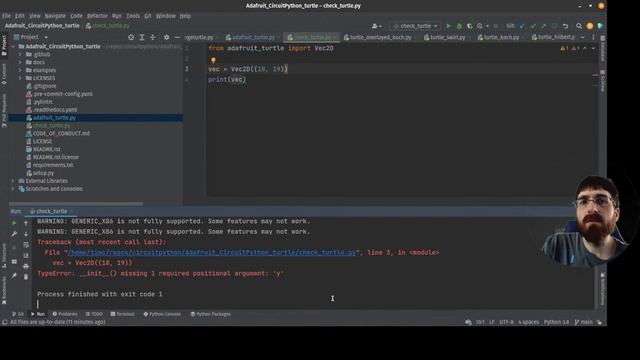Start debugging with the green bug icon
Image resolution: width=640 pixels, height=360 pixels.
(x=459, y=26)
